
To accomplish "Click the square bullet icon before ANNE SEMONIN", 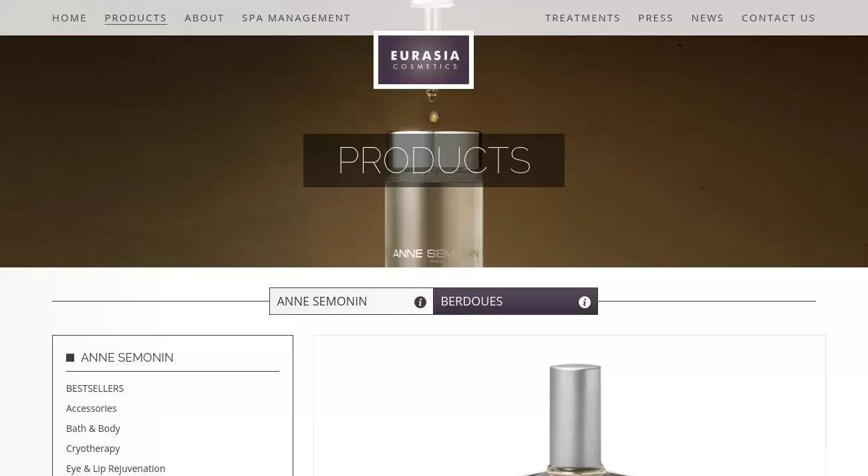I will pyautogui.click(x=70, y=358).
